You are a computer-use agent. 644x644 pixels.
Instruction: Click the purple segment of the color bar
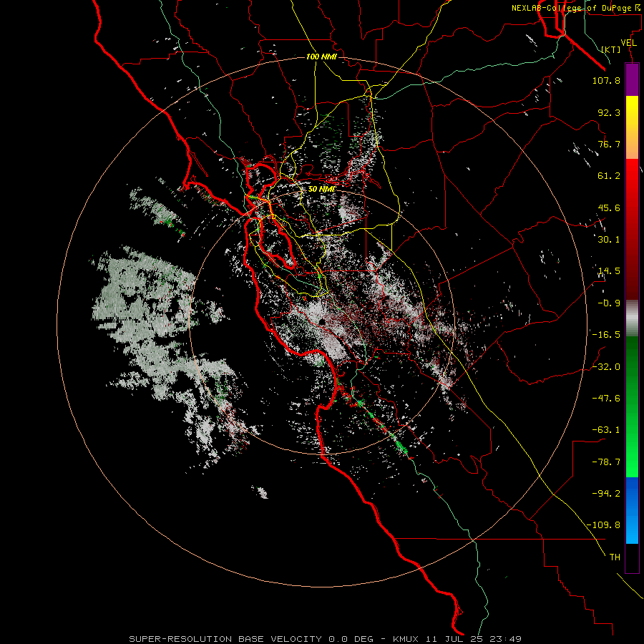pyautogui.click(x=632, y=79)
